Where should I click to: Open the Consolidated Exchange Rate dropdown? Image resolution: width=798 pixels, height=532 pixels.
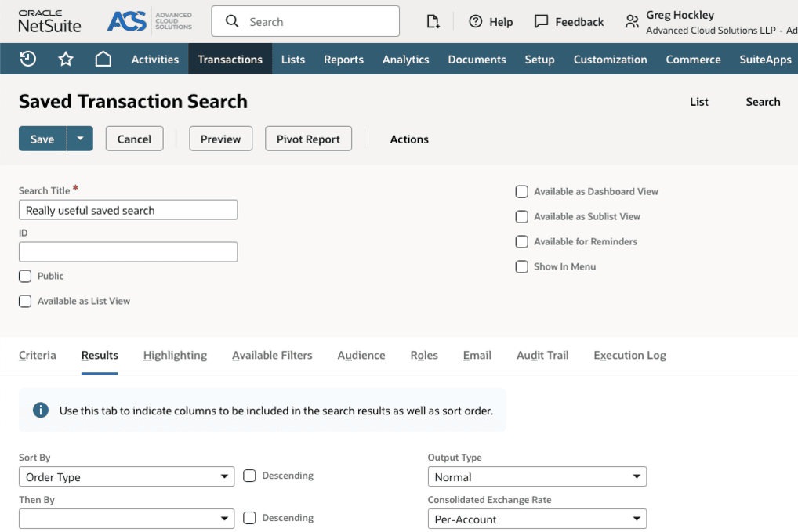pos(538,519)
